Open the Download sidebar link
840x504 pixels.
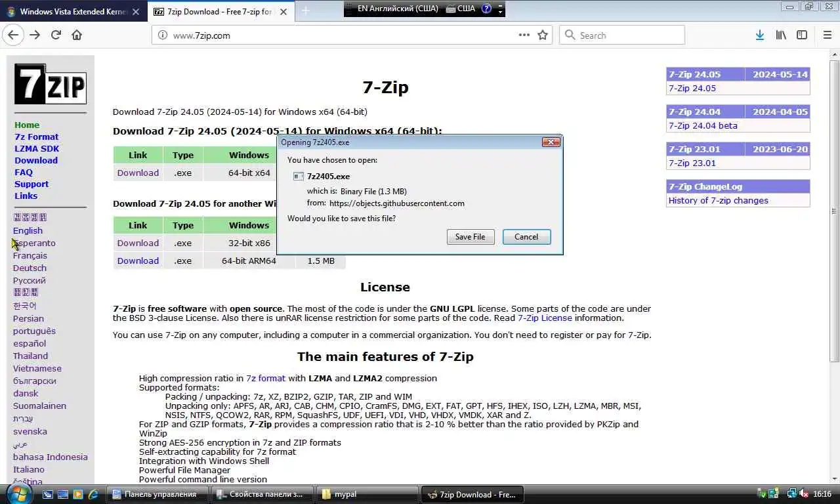coord(36,160)
